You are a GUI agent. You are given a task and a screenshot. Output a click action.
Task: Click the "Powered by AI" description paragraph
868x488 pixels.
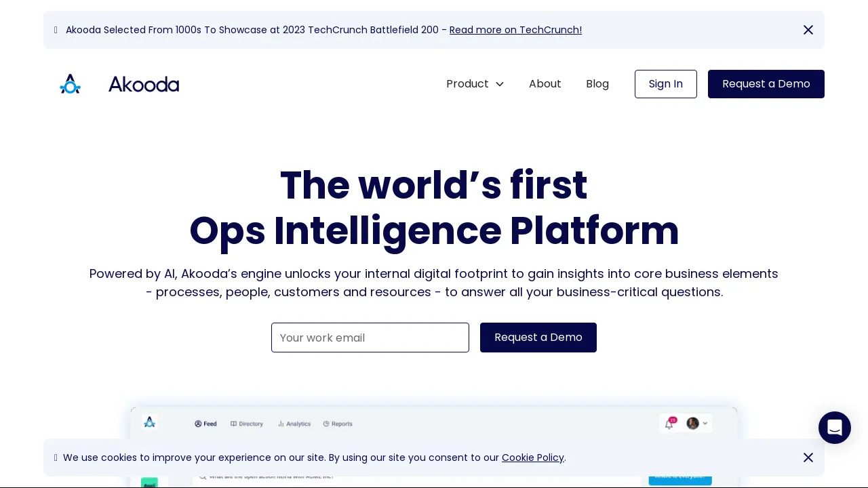(x=434, y=283)
